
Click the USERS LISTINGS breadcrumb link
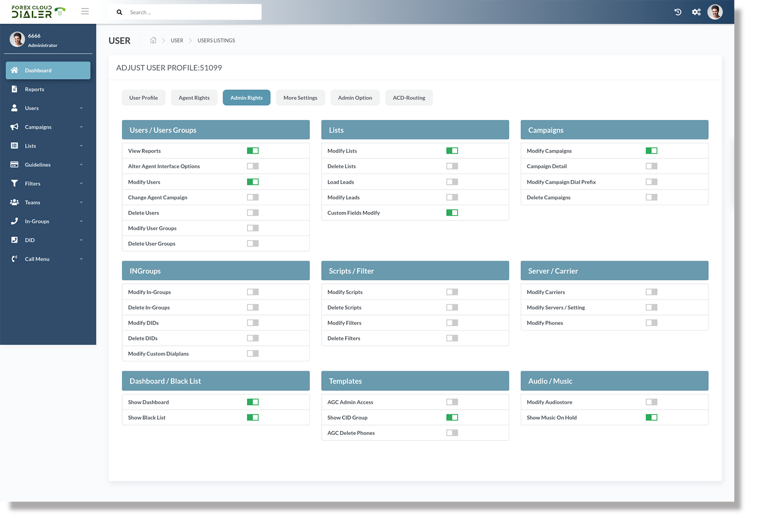click(216, 40)
